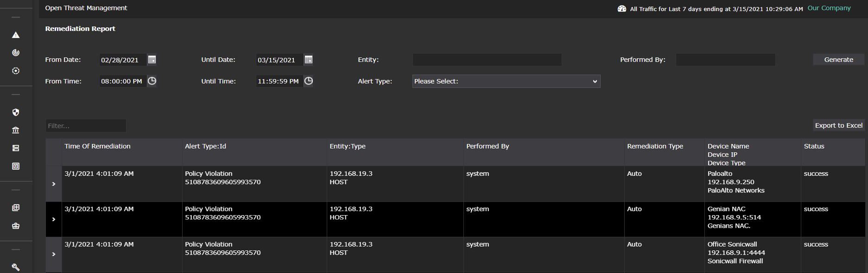
Task: Click the dotted circle target sidebar icon
Action: 16,71
